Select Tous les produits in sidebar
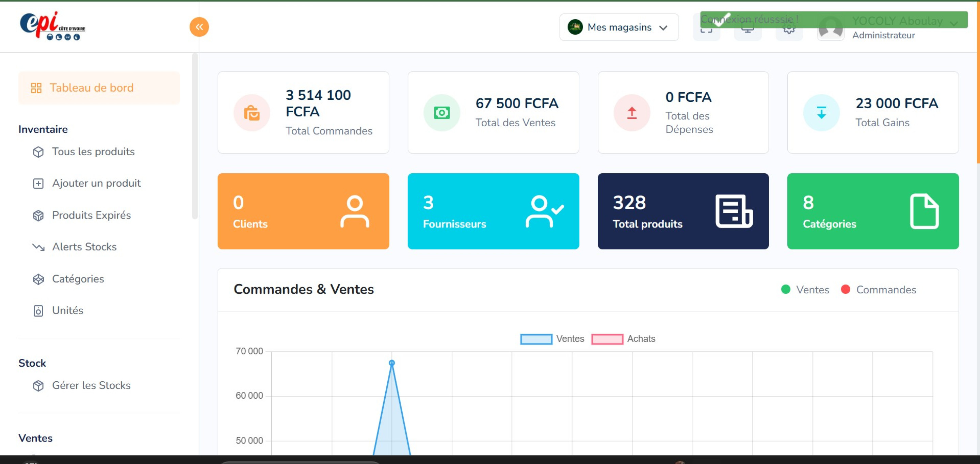 [93, 151]
